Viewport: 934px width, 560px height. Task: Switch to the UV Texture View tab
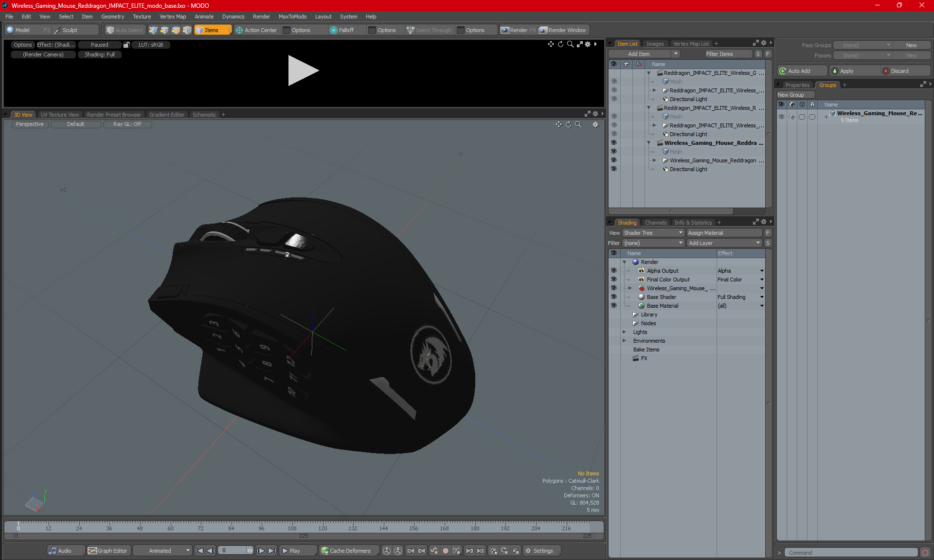pos(60,115)
